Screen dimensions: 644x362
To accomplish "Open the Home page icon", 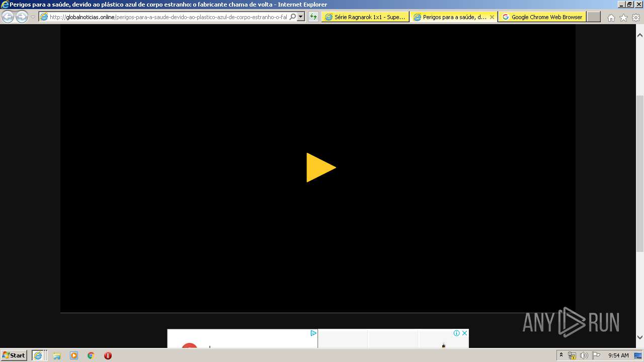I will [611, 18].
